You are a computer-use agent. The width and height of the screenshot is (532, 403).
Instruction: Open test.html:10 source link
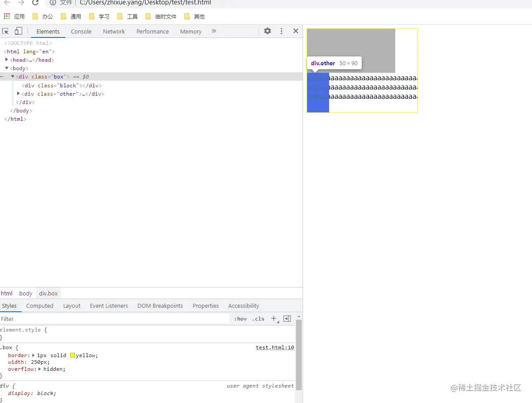275,347
